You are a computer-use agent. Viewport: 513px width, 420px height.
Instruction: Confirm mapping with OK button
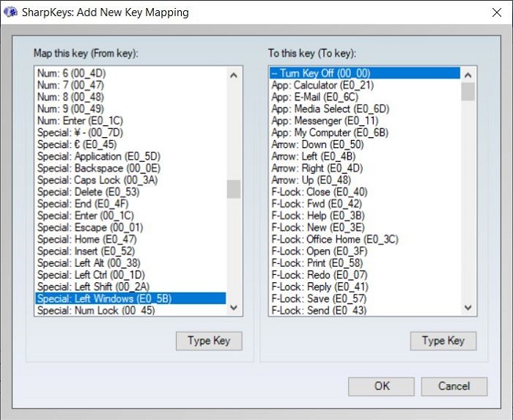(x=382, y=386)
